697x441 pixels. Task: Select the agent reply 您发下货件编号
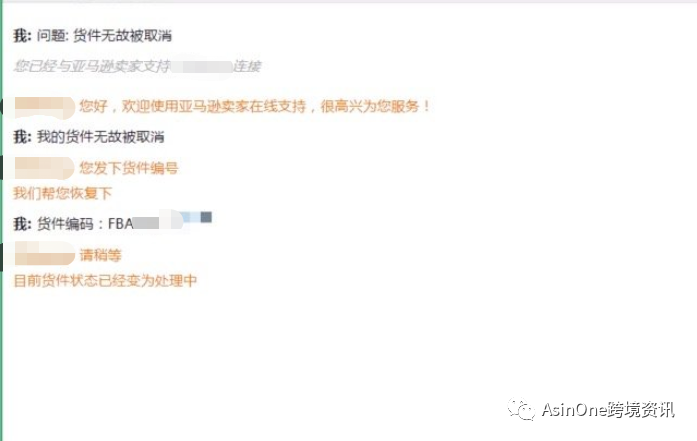coord(128,168)
